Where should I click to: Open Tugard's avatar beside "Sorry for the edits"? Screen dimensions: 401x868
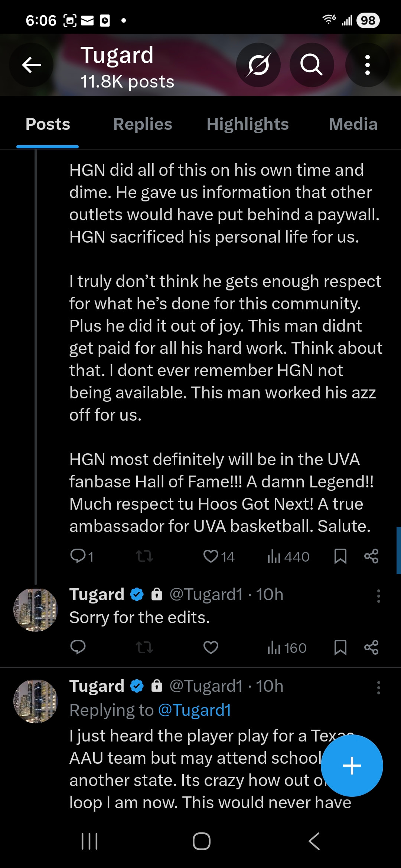point(36,610)
